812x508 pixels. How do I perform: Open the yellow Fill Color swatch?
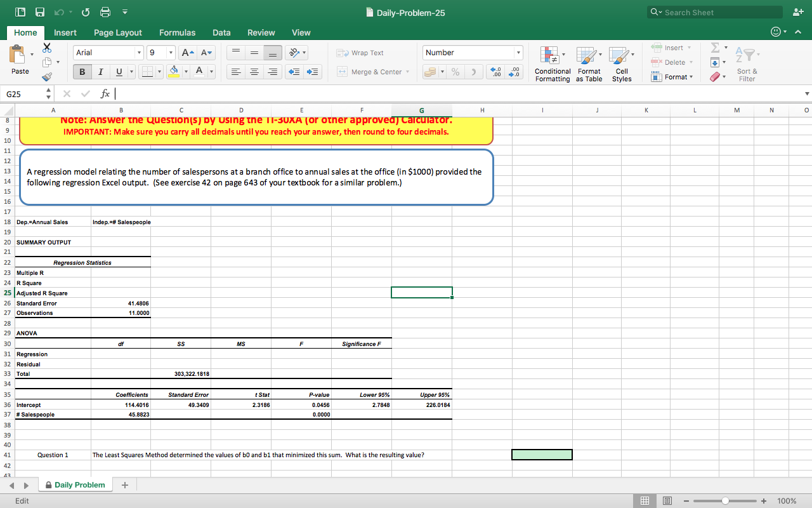point(174,72)
